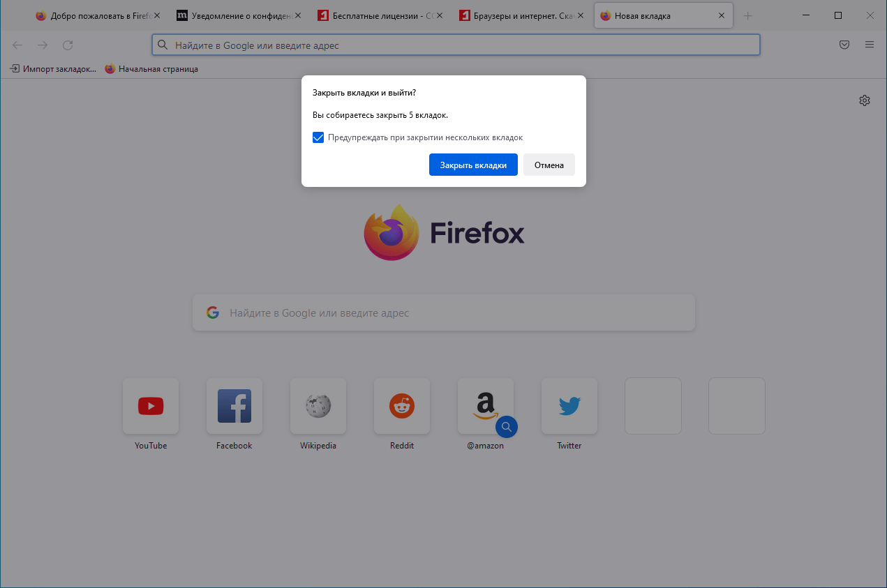This screenshot has width=887, height=588.
Task: Open the Facebook shortcut tile
Action: click(234, 406)
